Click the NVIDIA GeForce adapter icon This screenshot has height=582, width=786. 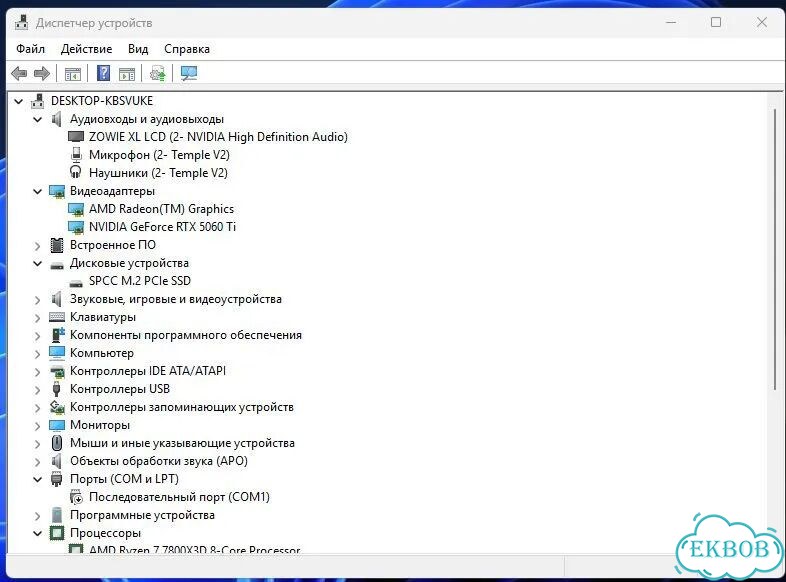click(x=76, y=227)
